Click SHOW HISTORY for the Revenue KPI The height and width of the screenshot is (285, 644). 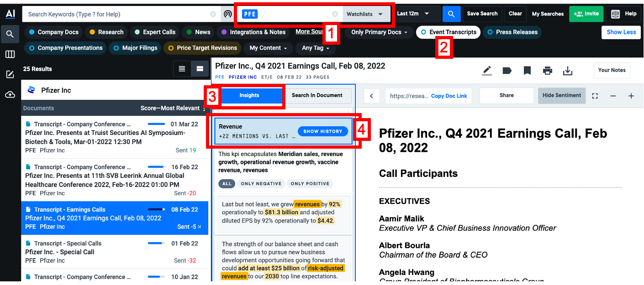tap(323, 131)
